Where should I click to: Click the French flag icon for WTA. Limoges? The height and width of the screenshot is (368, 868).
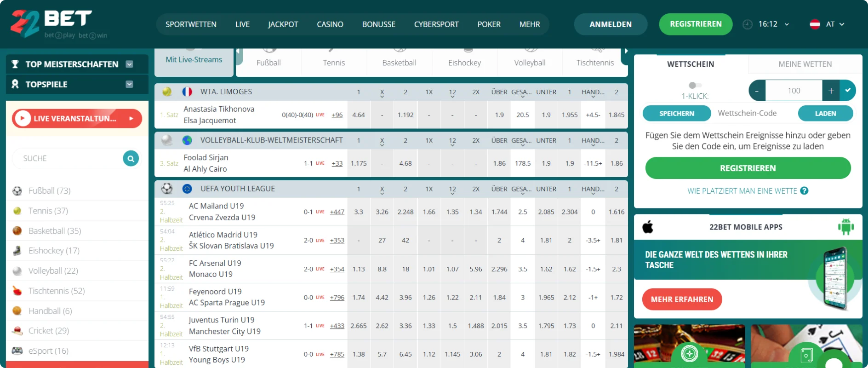[x=187, y=92]
